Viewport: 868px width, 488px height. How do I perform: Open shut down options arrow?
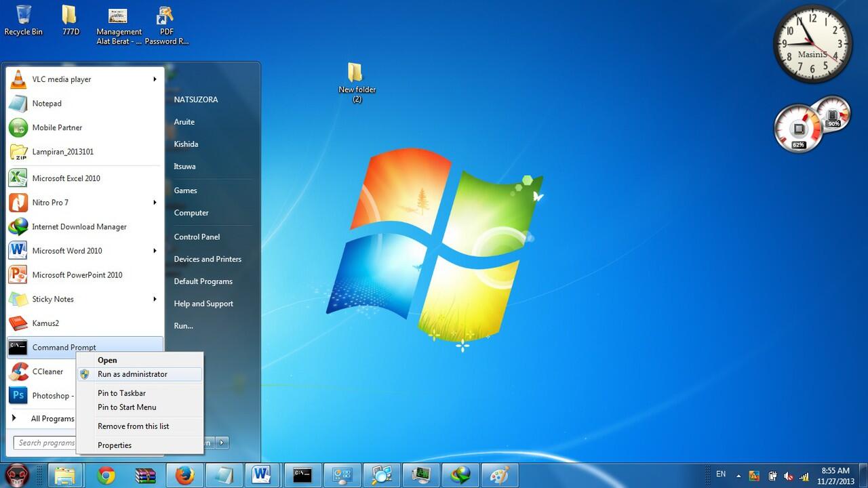pos(222,443)
